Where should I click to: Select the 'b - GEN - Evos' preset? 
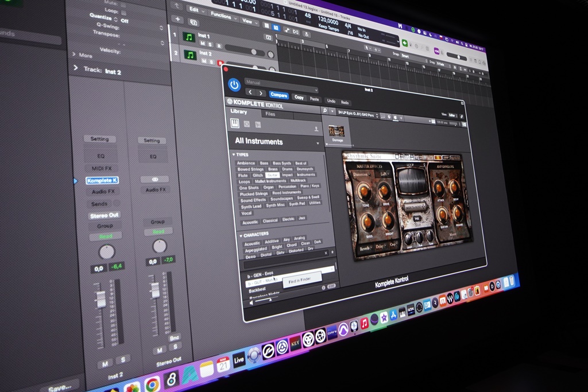click(261, 274)
